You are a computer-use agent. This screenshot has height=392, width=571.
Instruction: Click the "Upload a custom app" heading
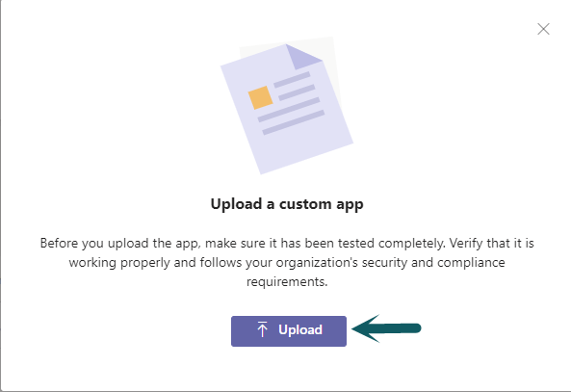287,204
